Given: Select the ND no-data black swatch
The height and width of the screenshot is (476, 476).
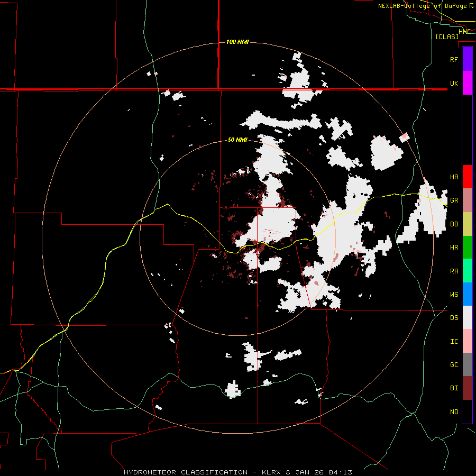Looking at the screenshot, I should 467,411.
